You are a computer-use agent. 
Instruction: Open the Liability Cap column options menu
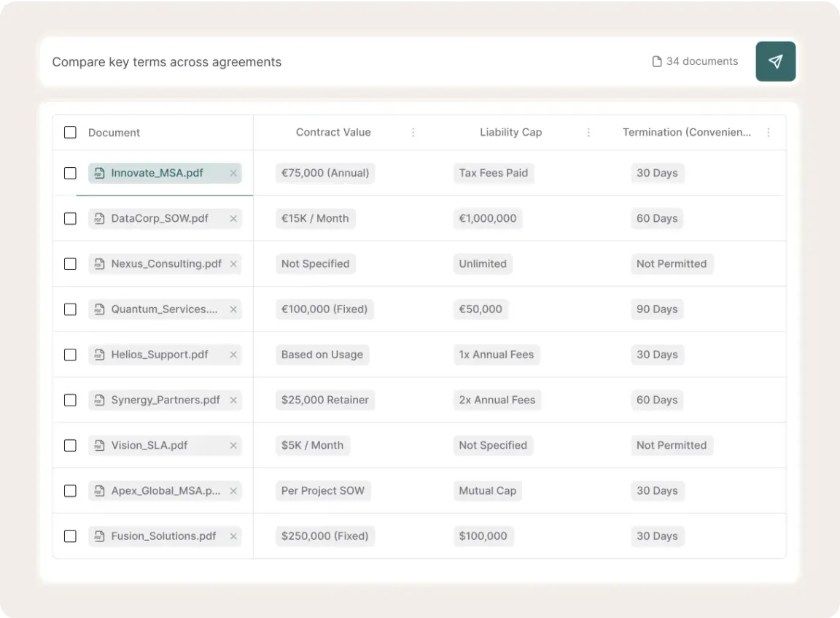[x=588, y=133]
